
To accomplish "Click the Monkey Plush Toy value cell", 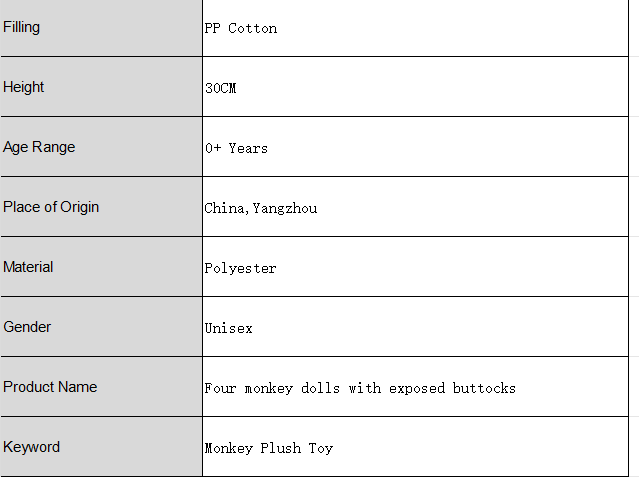I will coord(415,447).
